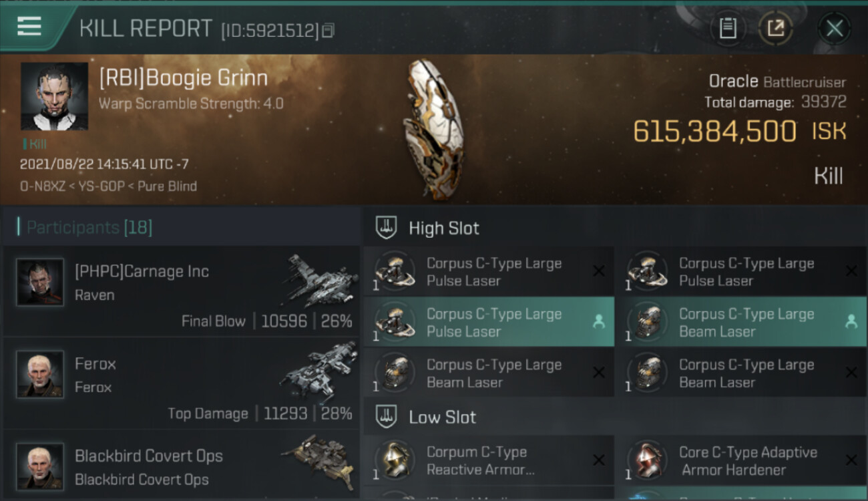Close the kill report window
Image resolution: width=868 pixels, height=501 pixels.
(x=835, y=28)
